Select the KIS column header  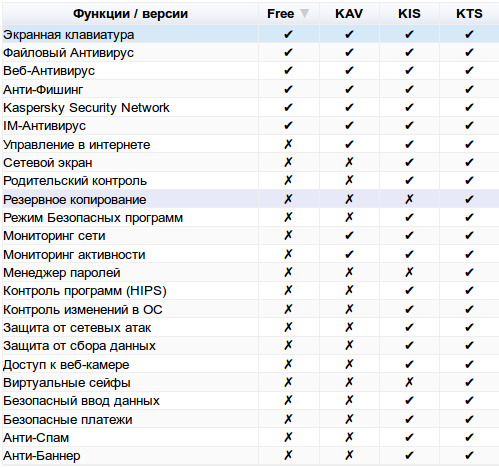click(x=409, y=14)
